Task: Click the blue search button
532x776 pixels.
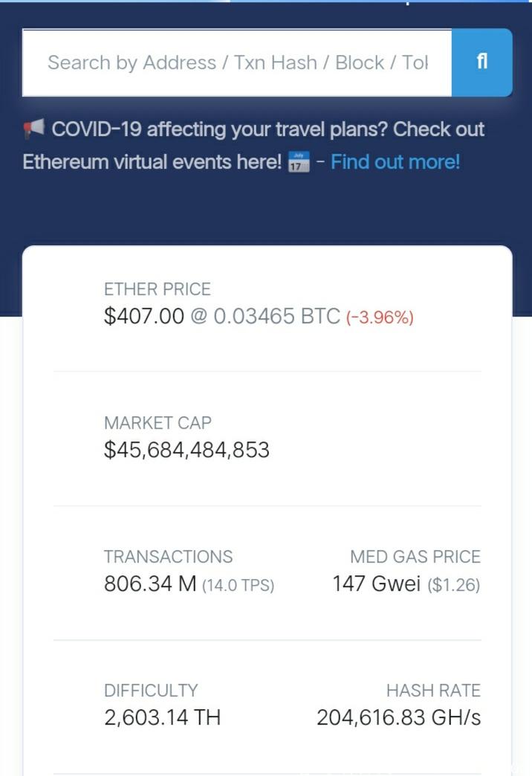Action: tap(481, 62)
